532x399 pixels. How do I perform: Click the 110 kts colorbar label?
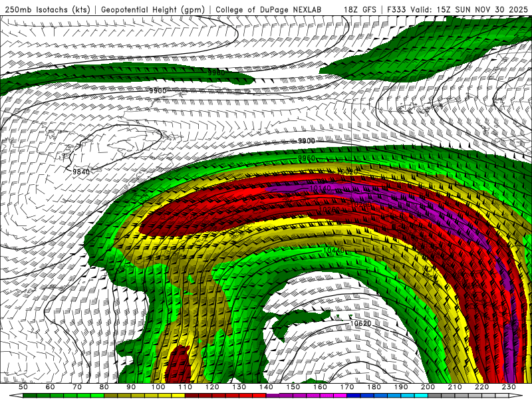coord(186,387)
